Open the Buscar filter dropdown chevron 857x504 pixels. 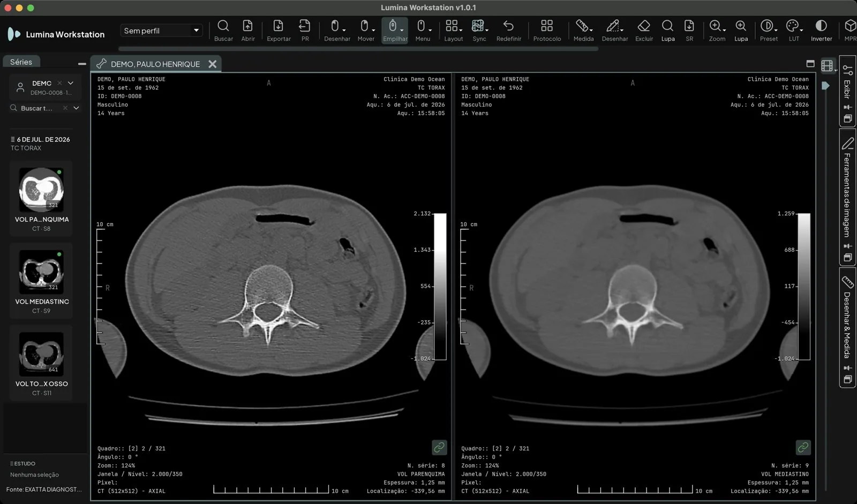[x=76, y=108]
